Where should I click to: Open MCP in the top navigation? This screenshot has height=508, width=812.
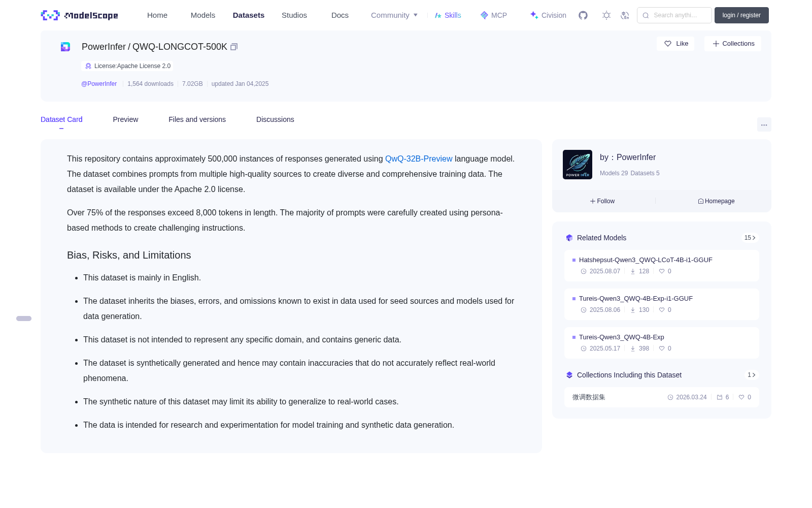494,15
